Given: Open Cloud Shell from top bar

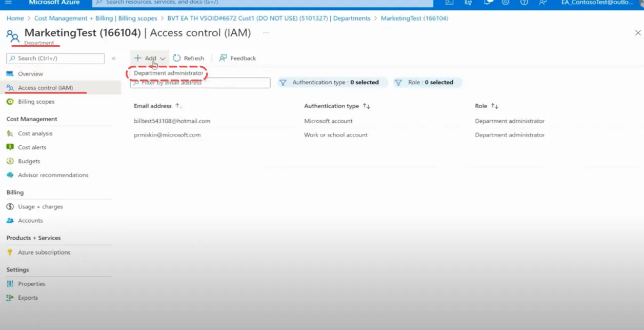Looking at the screenshot, I should pos(449,2).
